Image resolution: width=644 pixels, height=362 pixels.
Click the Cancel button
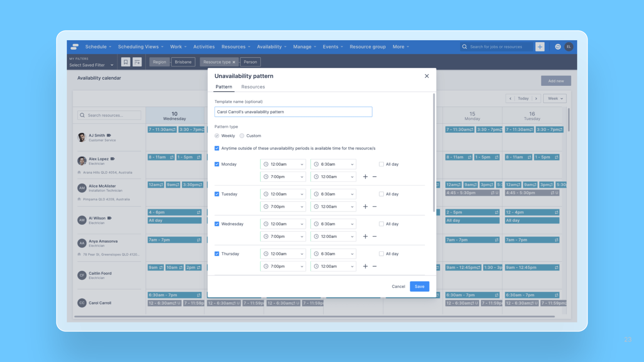click(398, 287)
